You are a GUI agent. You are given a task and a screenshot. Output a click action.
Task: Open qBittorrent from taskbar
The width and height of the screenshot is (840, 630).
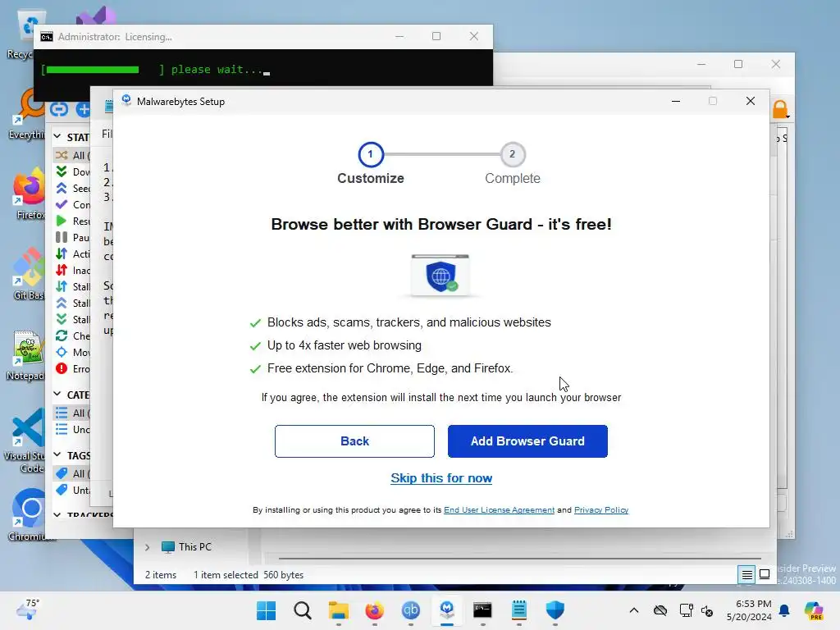(411, 610)
